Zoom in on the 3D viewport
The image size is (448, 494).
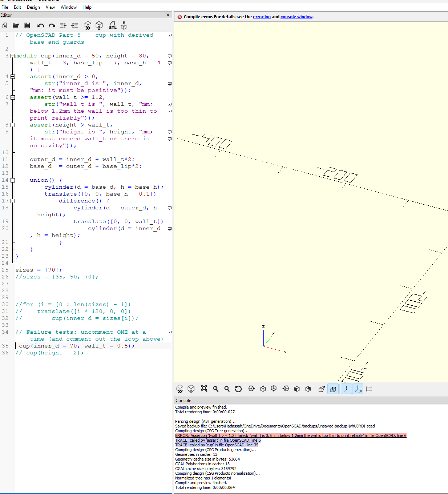216,389
